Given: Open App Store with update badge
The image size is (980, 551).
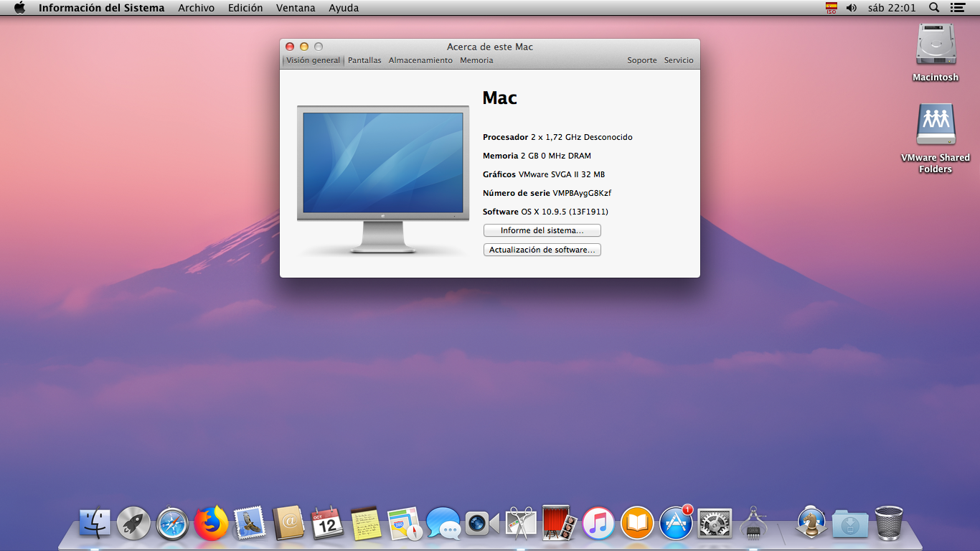Looking at the screenshot, I should point(676,523).
